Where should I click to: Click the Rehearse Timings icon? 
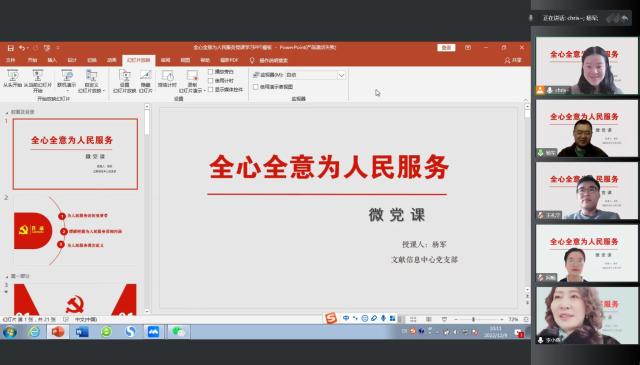(x=167, y=79)
